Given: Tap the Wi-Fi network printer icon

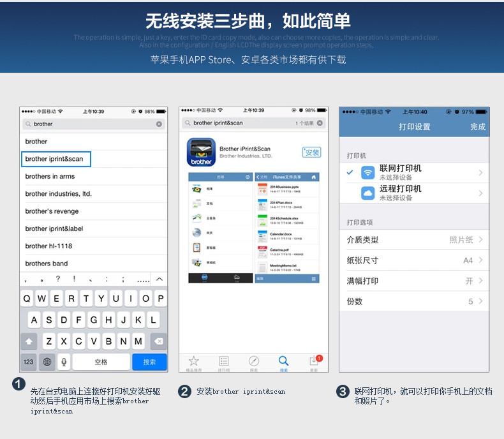Looking at the screenshot, I should (x=367, y=173).
